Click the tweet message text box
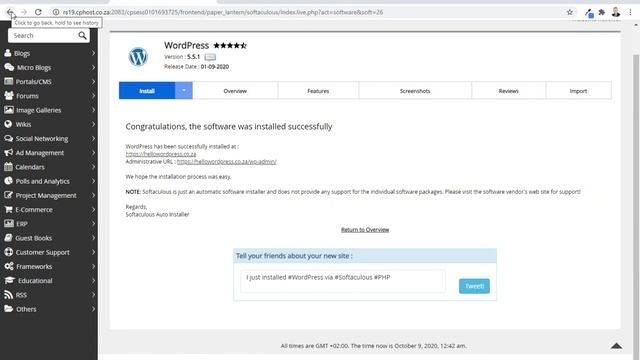The height and width of the screenshot is (360, 640). pos(343,281)
